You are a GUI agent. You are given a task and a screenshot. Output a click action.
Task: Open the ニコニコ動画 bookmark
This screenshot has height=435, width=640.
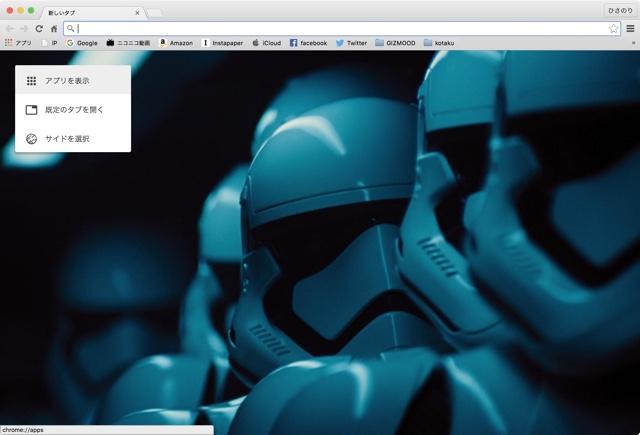pyautogui.click(x=128, y=43)
